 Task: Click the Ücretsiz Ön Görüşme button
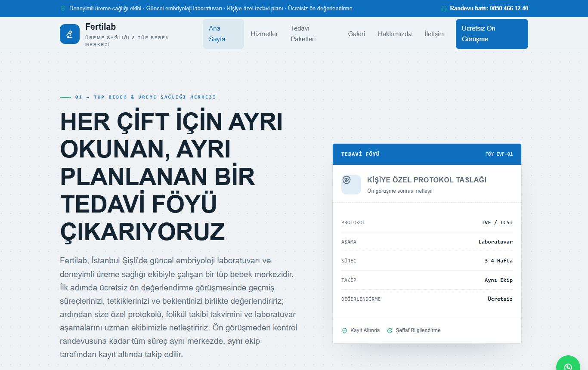492,34
